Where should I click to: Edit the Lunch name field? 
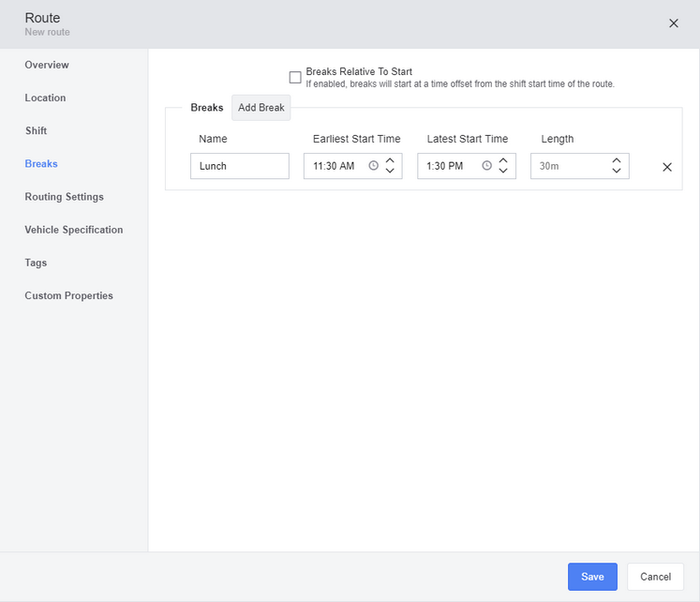[240, 166]
